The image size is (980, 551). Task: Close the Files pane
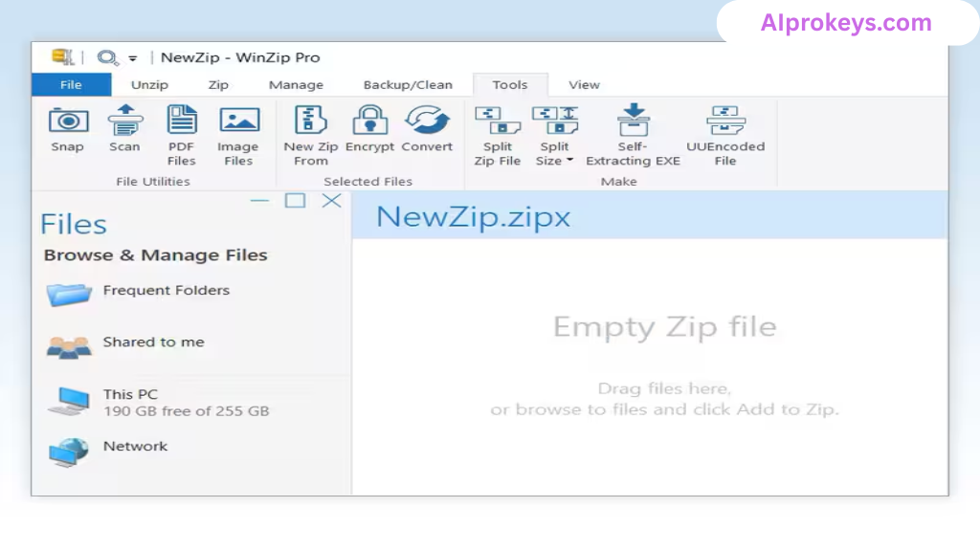[x=332, y=201]
